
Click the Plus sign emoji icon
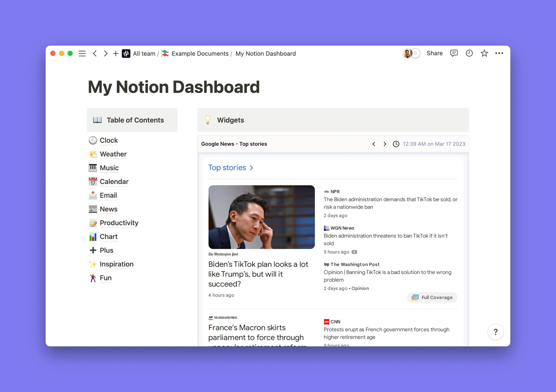[x=93, y=250]
